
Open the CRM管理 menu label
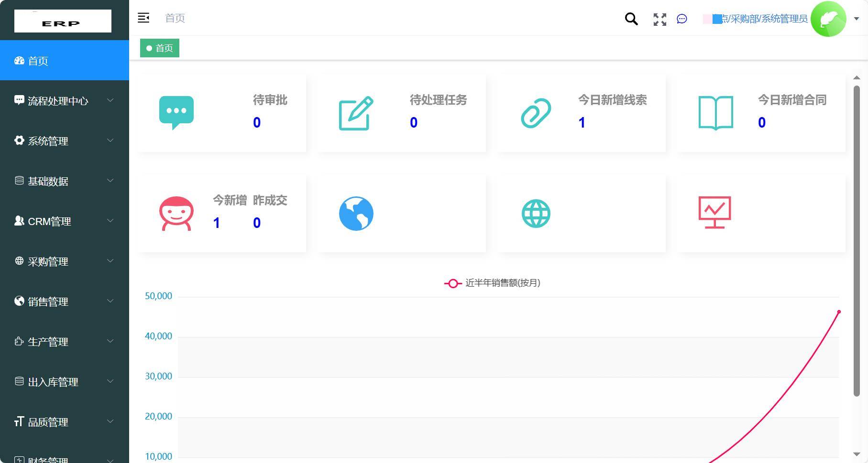tap(49, 221)
